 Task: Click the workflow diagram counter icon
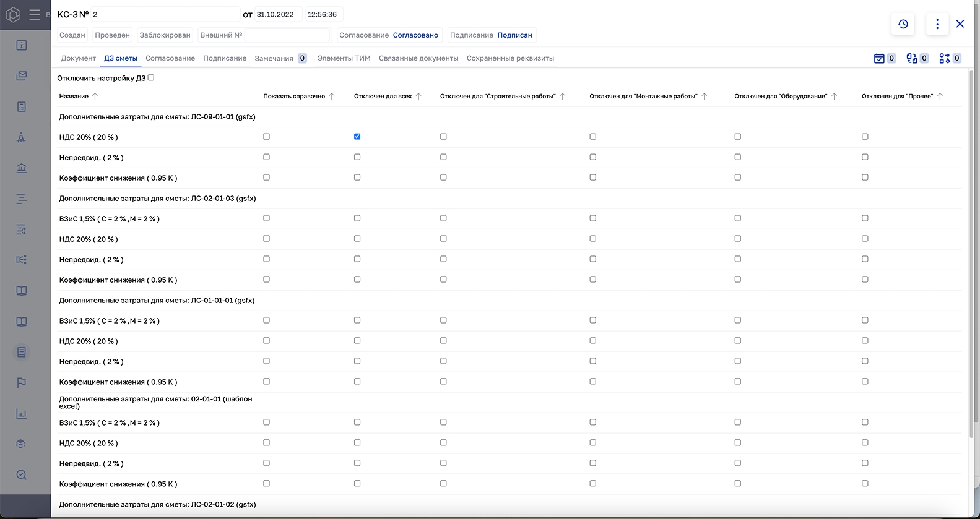(945, 58)
